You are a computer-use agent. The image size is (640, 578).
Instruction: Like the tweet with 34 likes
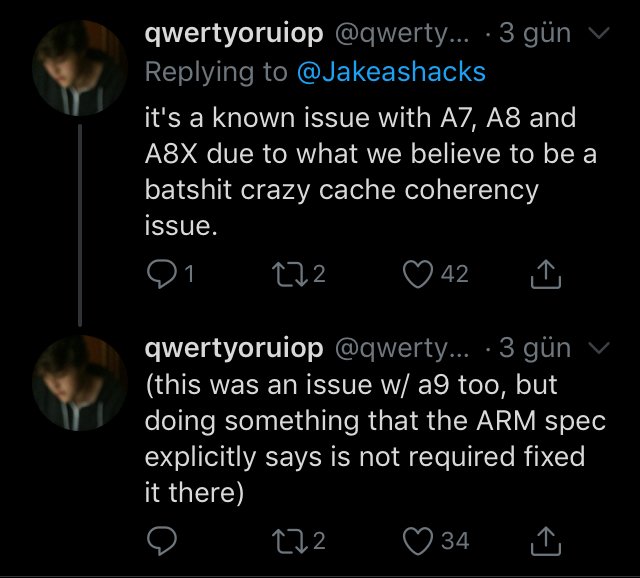pos(421,541)
